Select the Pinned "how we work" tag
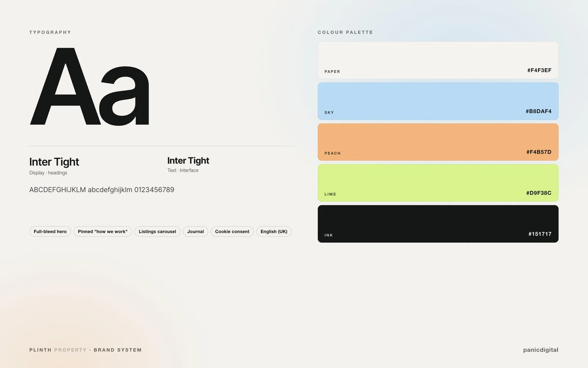The image size is (588, 368). pyautogui.click(x=103, y=231)
